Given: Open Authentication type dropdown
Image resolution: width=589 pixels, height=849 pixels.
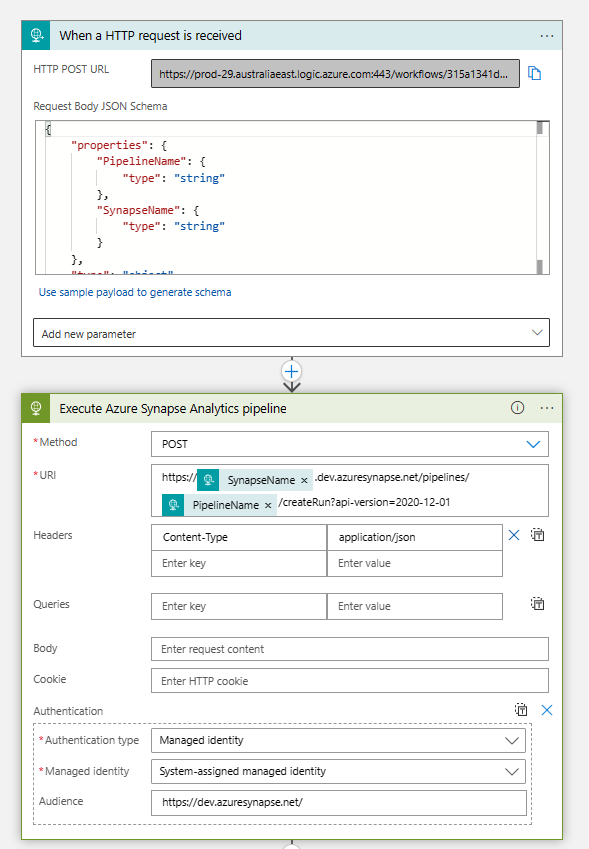Looking at the screenshot, I should pyautogui.click(x=338, y=740).
